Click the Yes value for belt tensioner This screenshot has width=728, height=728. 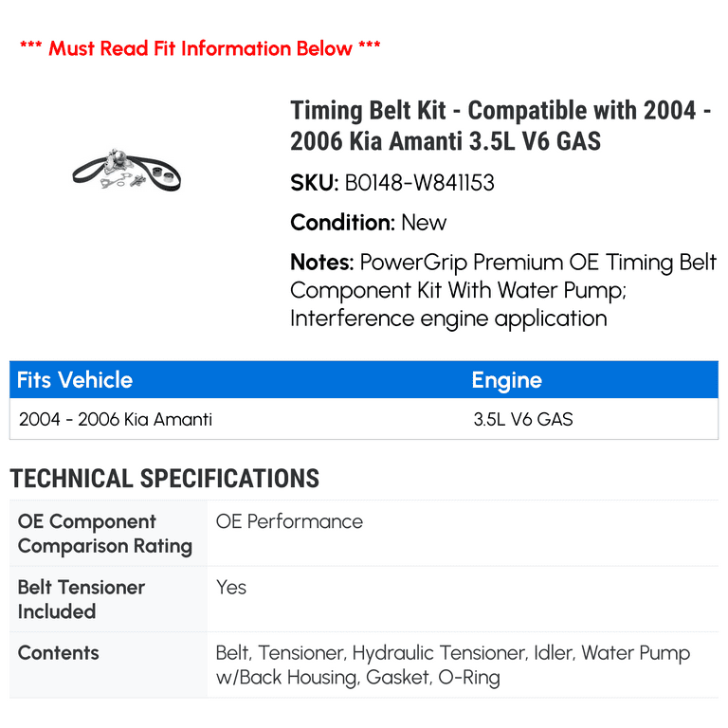(x=230, y=588)
